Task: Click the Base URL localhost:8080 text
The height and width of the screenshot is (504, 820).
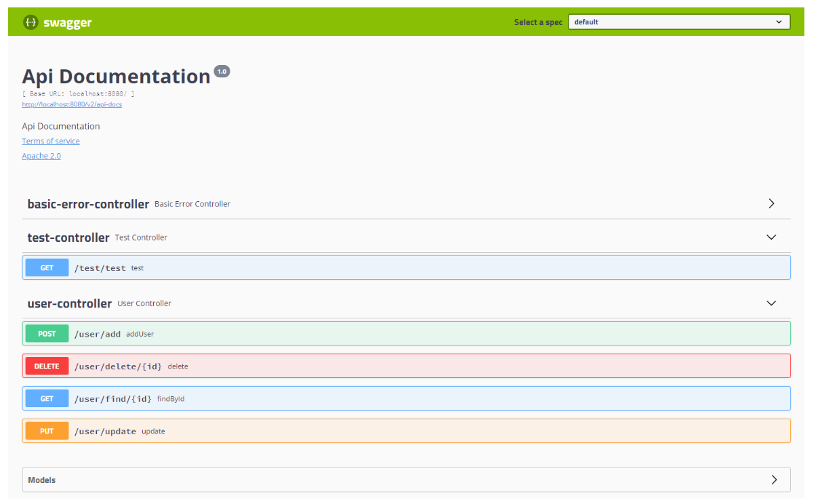Action: click(78, 94)
